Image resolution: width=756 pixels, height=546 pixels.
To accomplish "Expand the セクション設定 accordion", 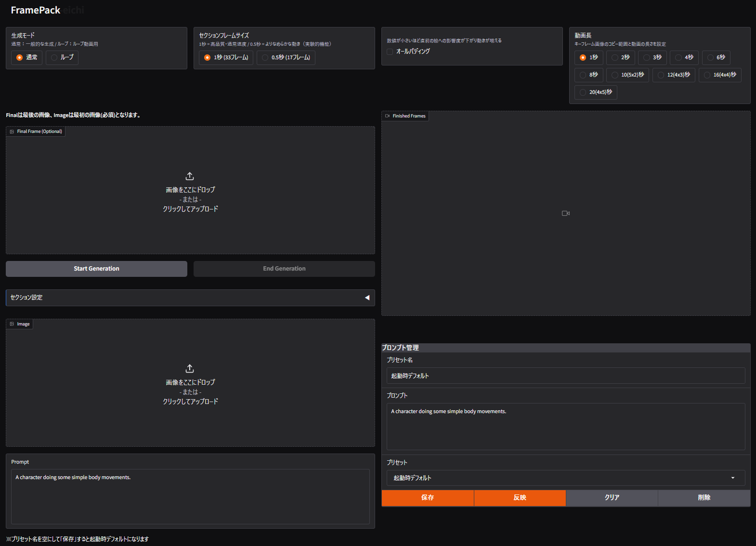I will pyautogui.click(x=190, y=298).
